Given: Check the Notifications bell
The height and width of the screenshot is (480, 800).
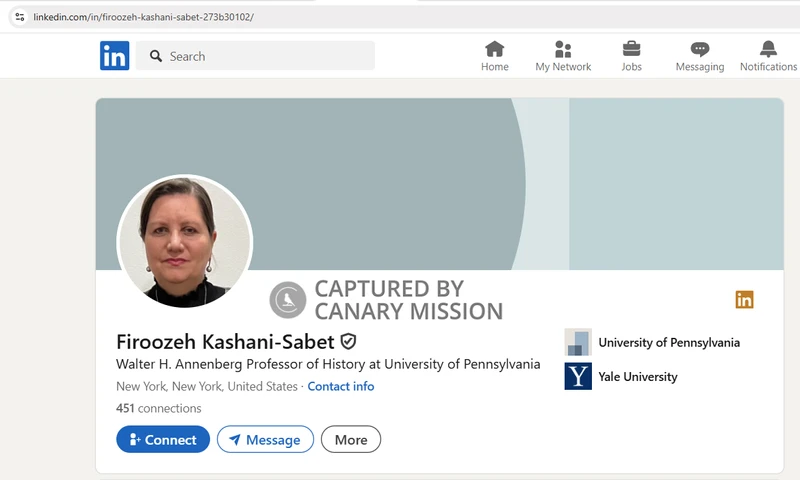Looking at the screenshot, I should click(768, 49).
